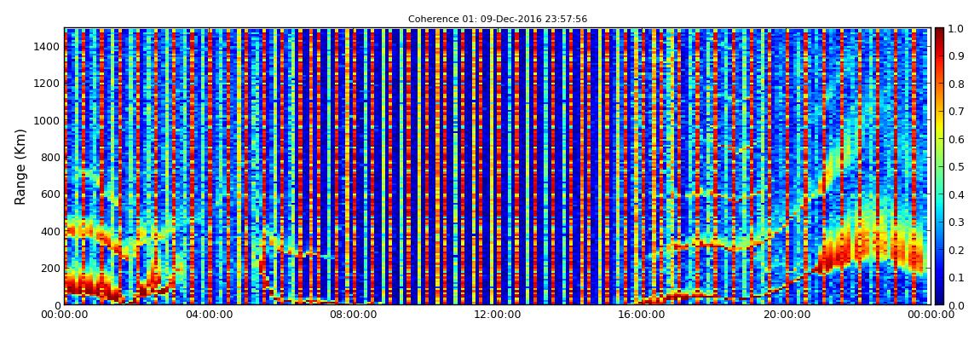Click the 800 range tick label
Screen dimensions: 980x347
(50, 157)
